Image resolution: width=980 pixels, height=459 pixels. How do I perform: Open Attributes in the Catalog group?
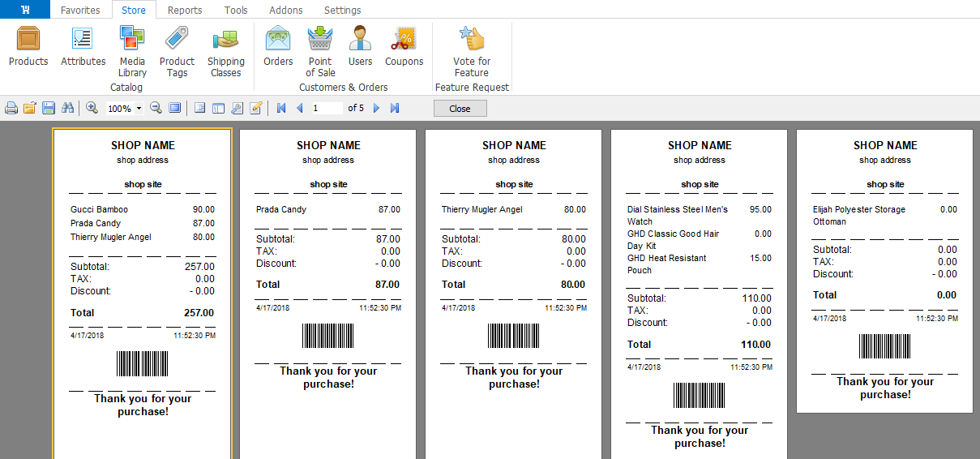tap(83, 46)
